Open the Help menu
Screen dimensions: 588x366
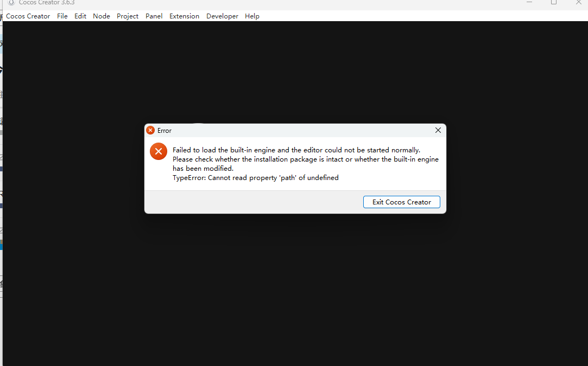[x=252, y=16]
